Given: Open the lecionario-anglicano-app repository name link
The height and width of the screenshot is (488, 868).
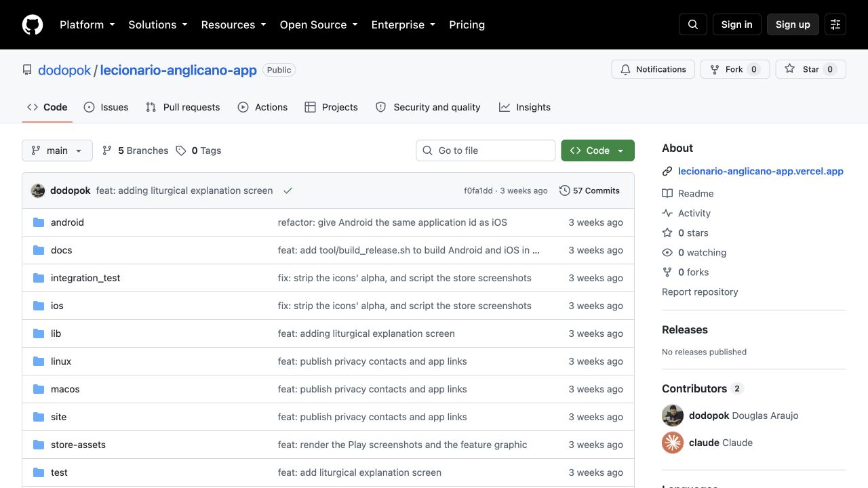Looking at the screenshot, I should [x=178, y=70].
